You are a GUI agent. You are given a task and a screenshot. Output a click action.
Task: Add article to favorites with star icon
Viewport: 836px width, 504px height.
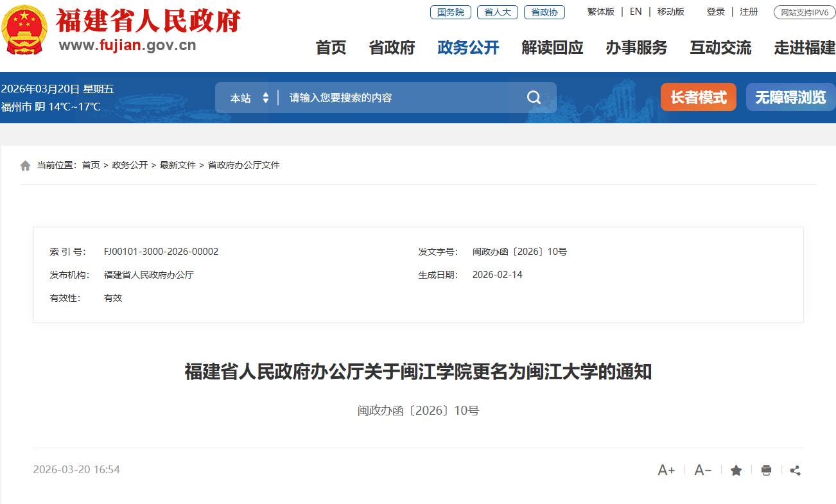tap(736, 470)
